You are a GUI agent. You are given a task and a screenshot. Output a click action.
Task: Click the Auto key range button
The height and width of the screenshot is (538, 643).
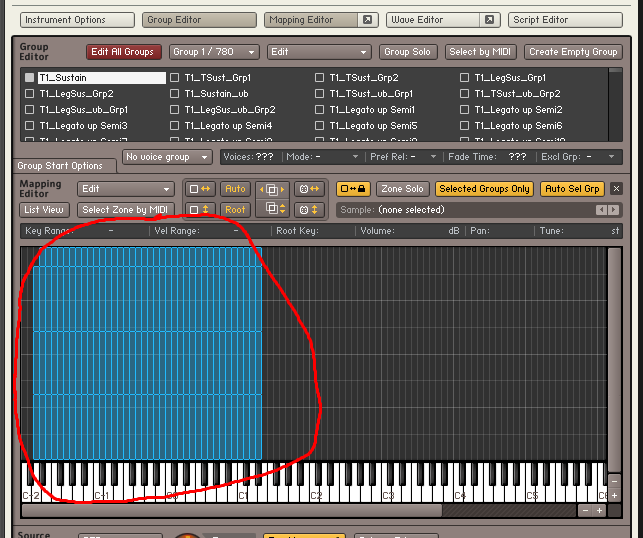(x=235, y=189)
